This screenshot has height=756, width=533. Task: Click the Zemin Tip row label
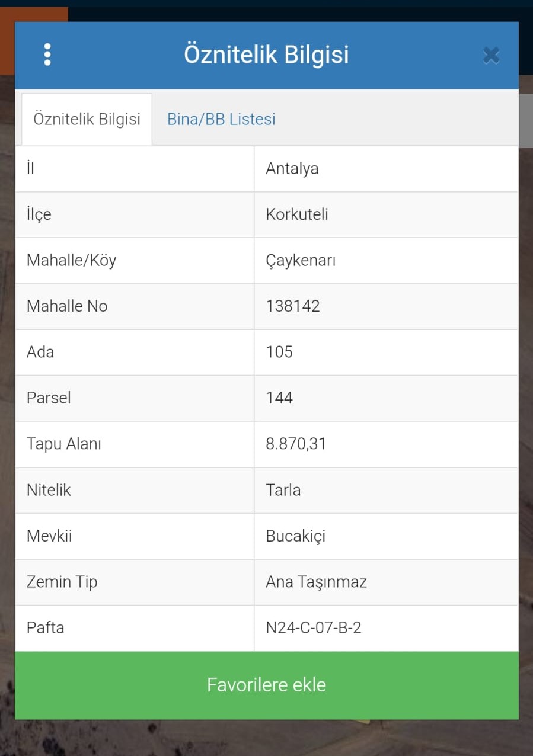click(62, 582)
